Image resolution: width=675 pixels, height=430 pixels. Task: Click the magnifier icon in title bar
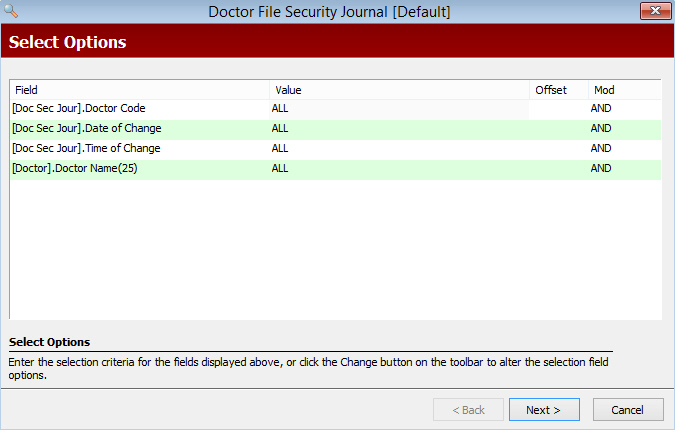pos(11,11)
